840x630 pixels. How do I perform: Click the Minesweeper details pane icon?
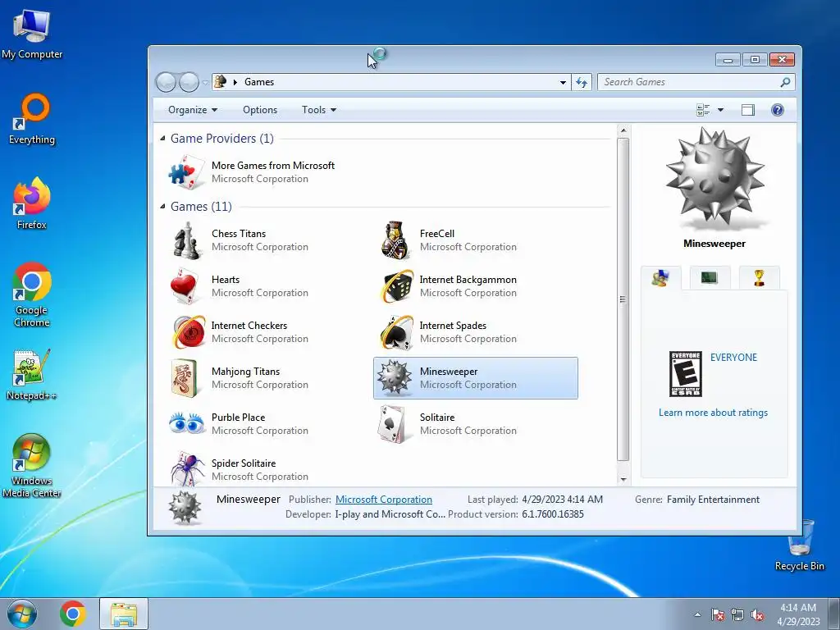click(185, 507)
